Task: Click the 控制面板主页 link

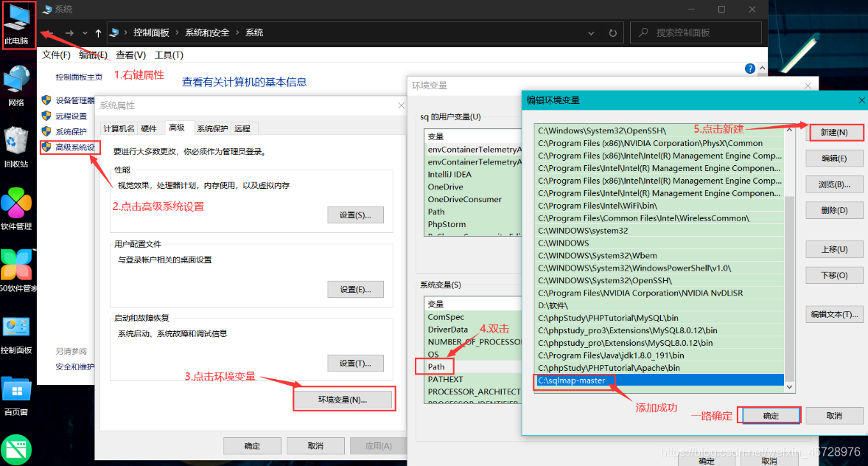Action: [x=79, y=77]
